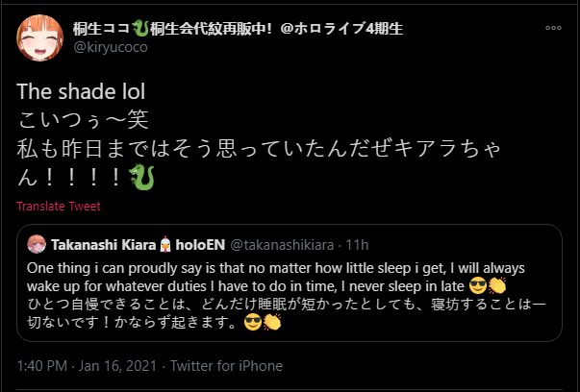Click the Jan 16, 2021 date

[x=122, y=366]
